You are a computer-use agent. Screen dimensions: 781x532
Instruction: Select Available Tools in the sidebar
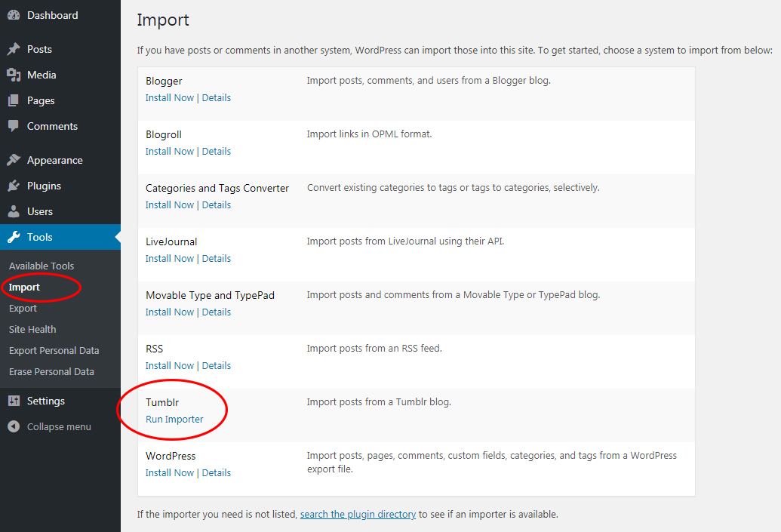tap(41, 266)
